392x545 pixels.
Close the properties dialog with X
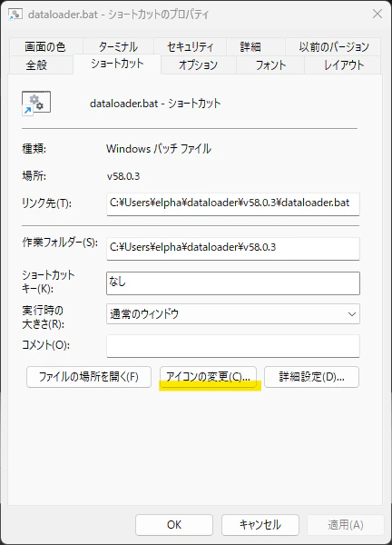tap(377, 15)
